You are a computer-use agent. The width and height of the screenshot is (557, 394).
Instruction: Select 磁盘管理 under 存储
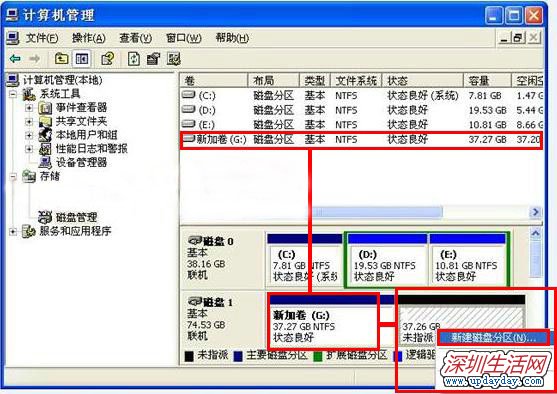click(76, 217)
